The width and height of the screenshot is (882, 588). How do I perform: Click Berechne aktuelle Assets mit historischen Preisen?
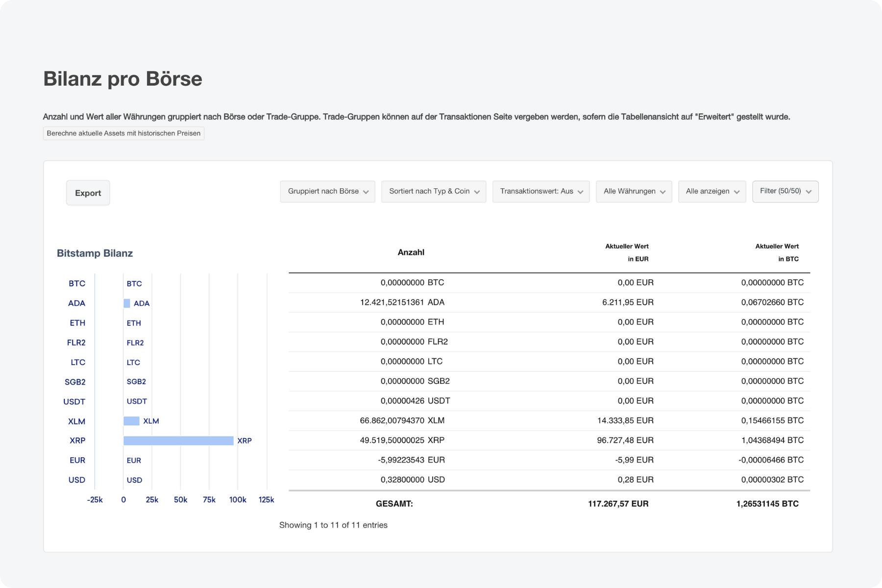pyautogui.click(x=123, y=133)
